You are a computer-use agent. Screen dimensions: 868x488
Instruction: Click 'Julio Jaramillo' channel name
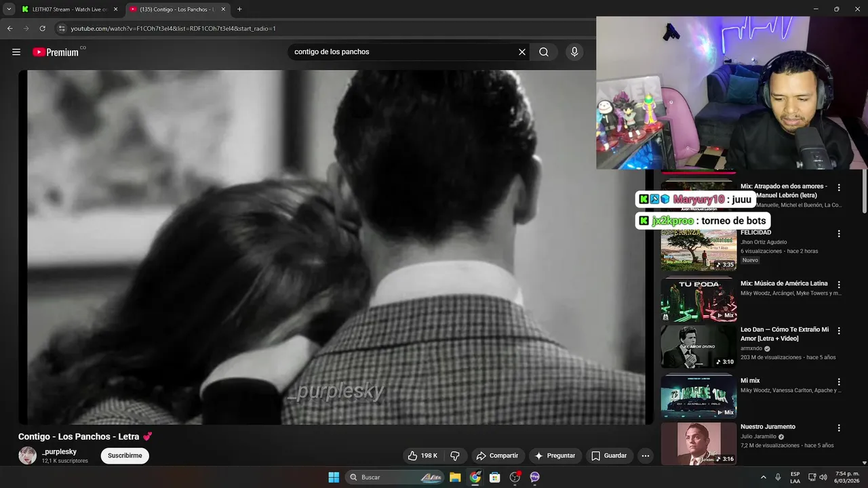click(758, 436)
